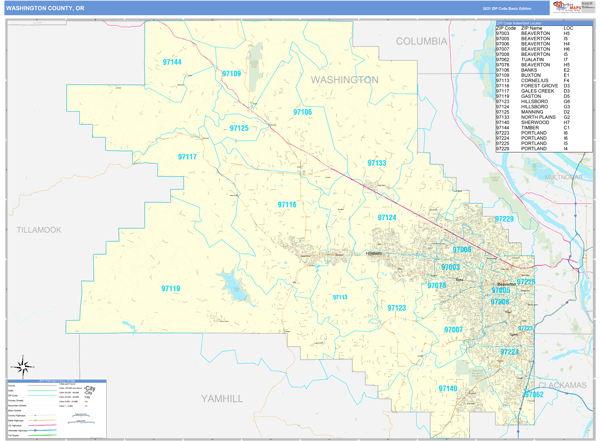The height and width of the screenshot is (441, 600).
Task: Select ZIP label 97133 on the map
Action: (377, 163)
